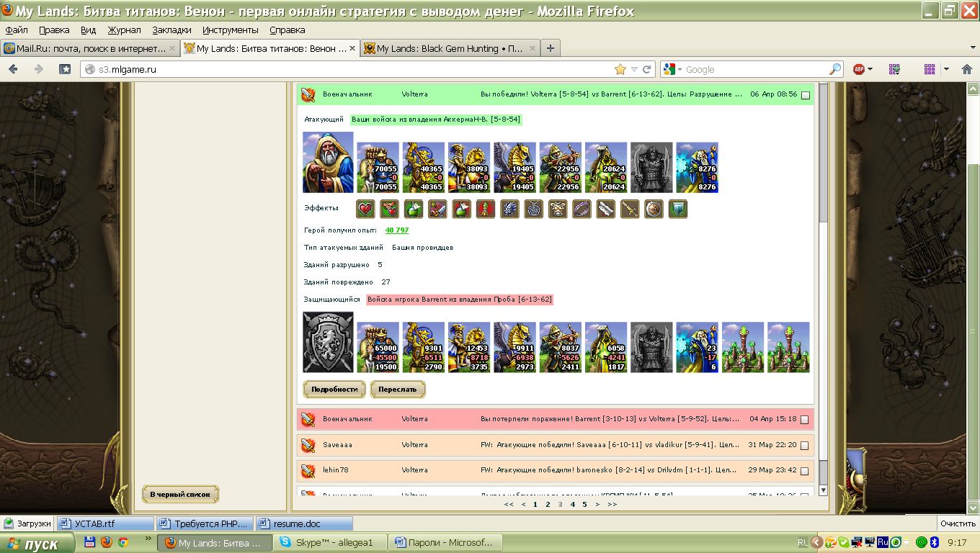Click the red heart effect icon

366,210
